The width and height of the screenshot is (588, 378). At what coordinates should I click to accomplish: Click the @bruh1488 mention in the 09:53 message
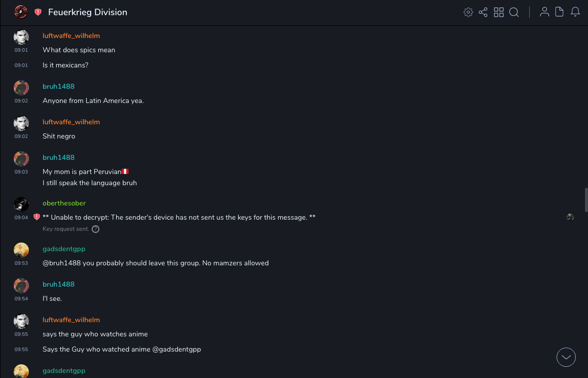62,263
